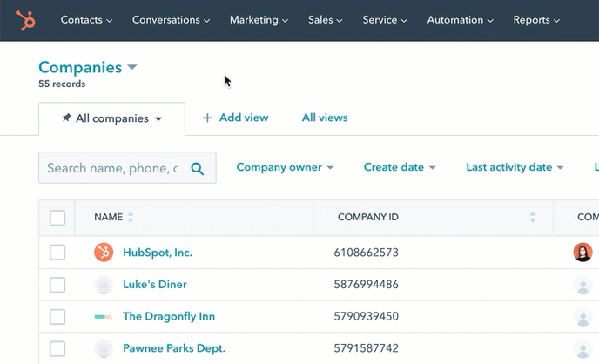Viewport: 599px width, 364px height.
Task: Open the Last activity date filter
Action: pyautogui.click(x=515, y=167)
